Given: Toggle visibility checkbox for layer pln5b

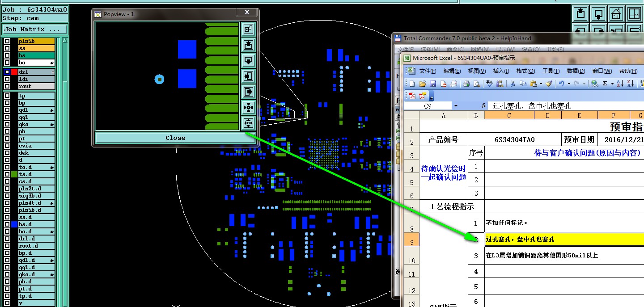Looking at the screenshot, I should click(7, 41).
